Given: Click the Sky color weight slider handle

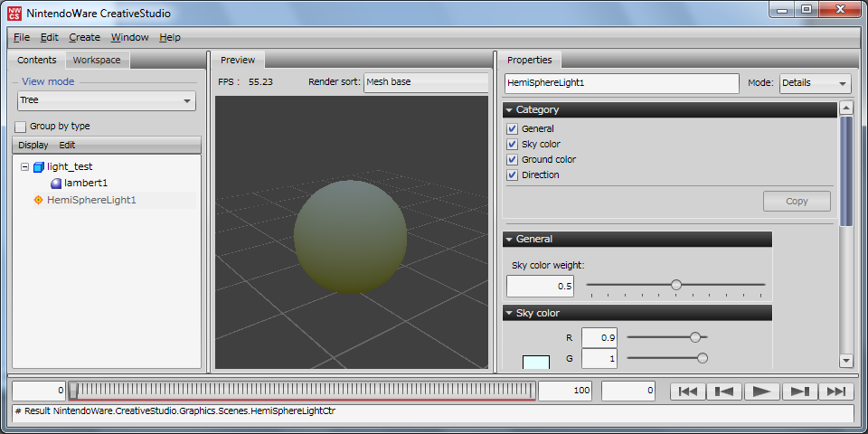Looking at the screenshot, I should (676, 285).
